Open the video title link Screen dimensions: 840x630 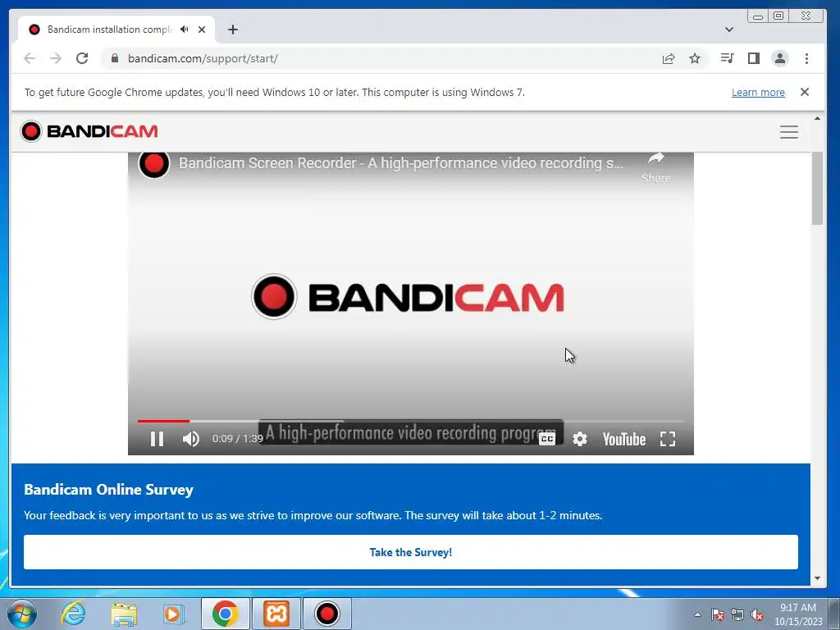400,163
